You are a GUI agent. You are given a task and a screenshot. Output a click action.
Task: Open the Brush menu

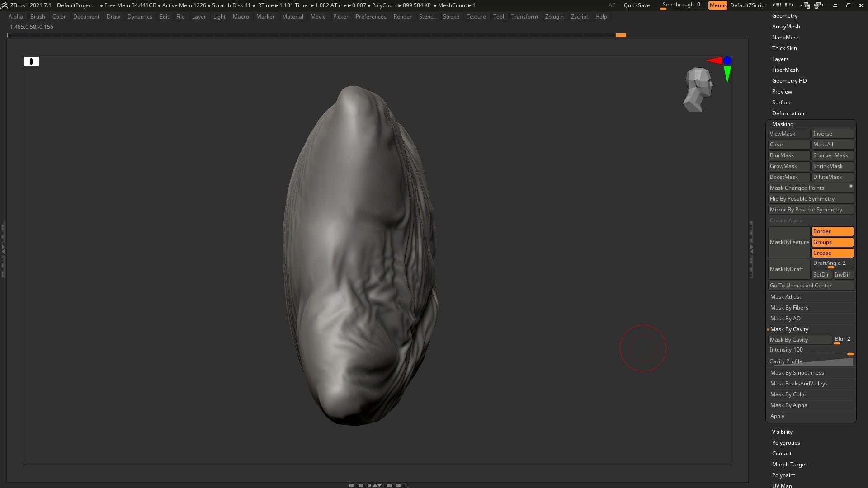(38, 17)
